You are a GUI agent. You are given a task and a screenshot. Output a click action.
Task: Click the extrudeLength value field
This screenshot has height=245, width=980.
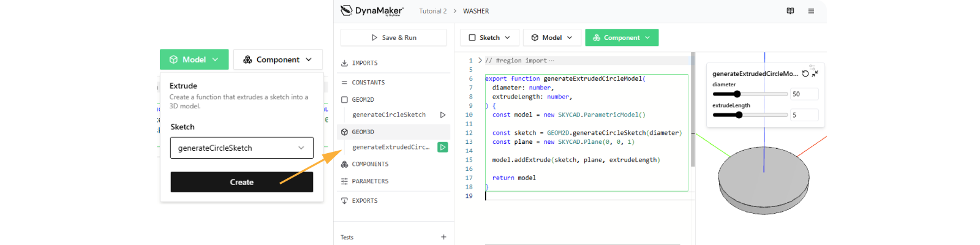pyautogui.click(x=804, y=115)
